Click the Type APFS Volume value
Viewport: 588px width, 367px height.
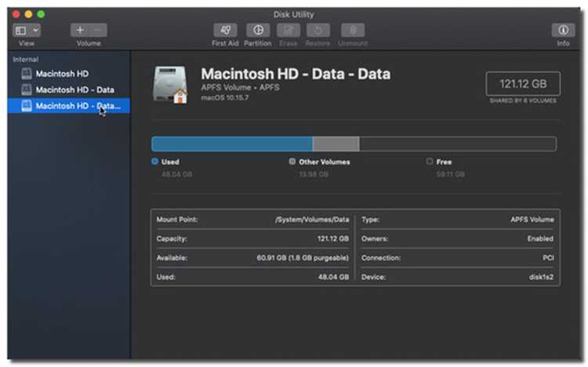coord(532,220)
